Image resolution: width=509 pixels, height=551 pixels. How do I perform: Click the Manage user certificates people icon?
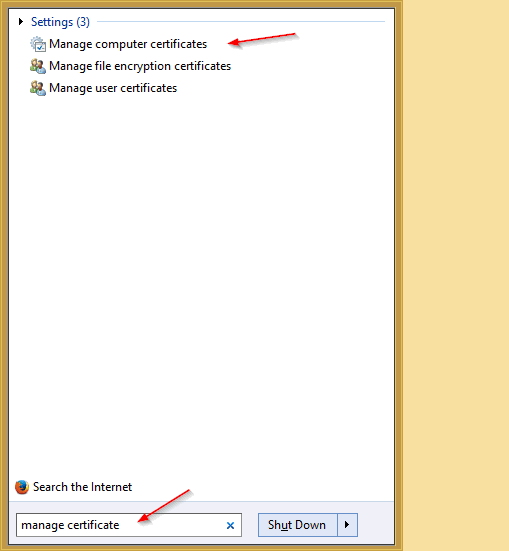tap(38, 88)
